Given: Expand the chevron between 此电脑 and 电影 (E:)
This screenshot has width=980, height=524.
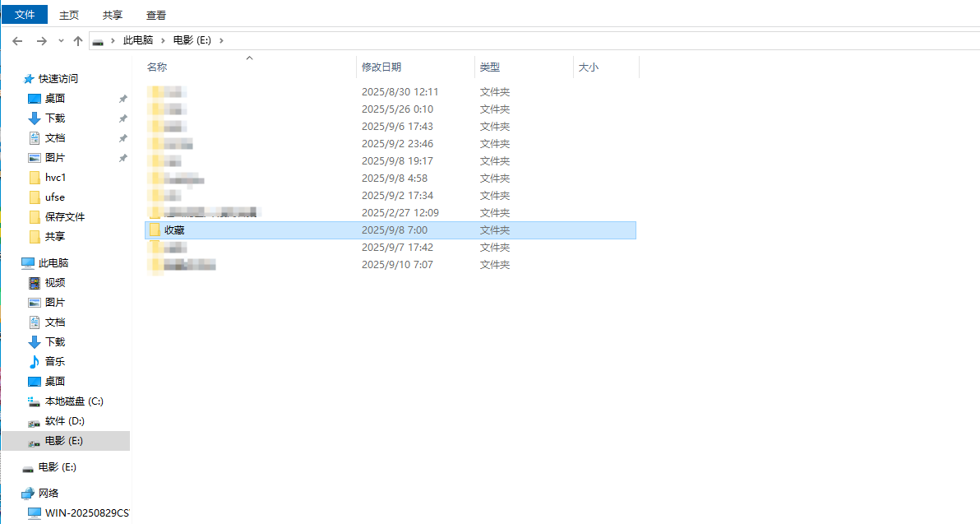Looking at the screenshot, I should click(163, 40).
